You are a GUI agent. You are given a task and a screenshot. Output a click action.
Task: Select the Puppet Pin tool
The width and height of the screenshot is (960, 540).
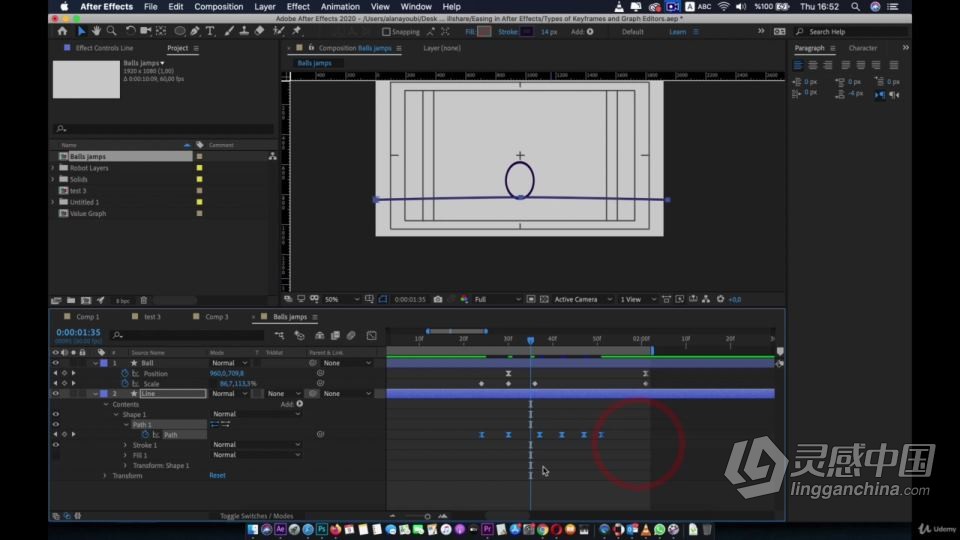(297, 31)
